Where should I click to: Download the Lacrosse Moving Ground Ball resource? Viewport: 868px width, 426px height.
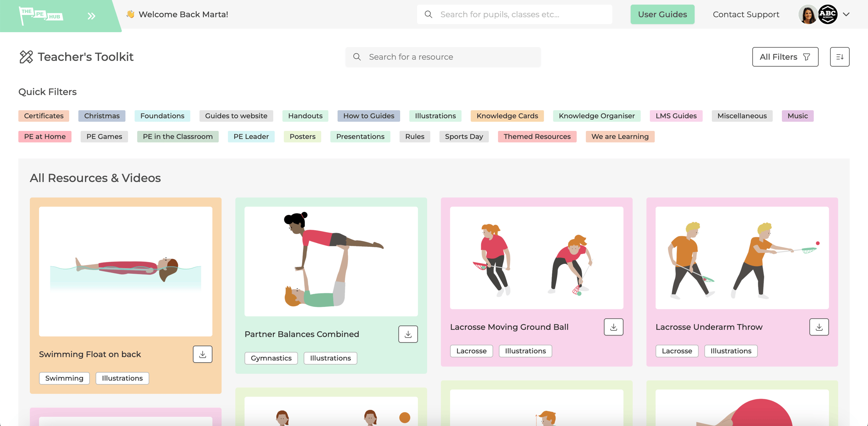[x=613, y=327]
